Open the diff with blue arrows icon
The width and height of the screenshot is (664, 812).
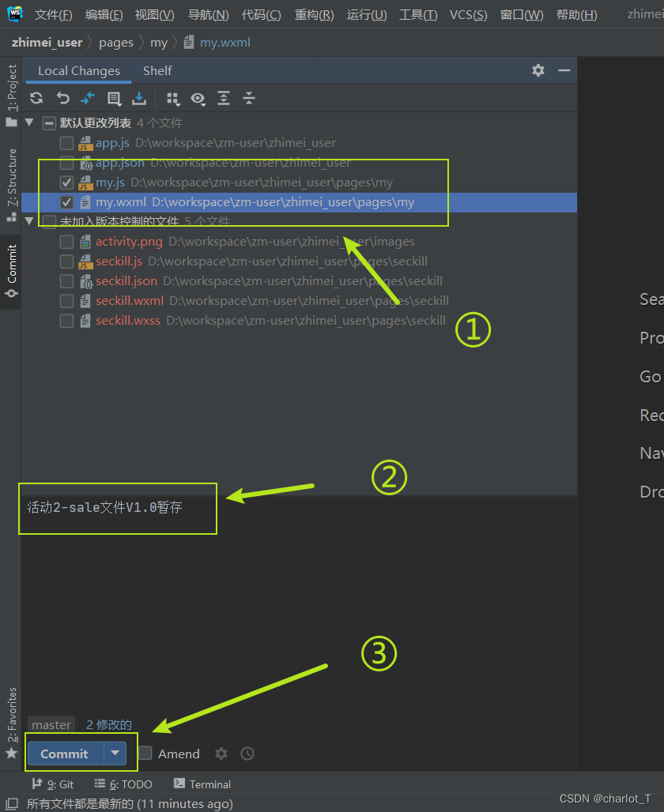point(89,98)
